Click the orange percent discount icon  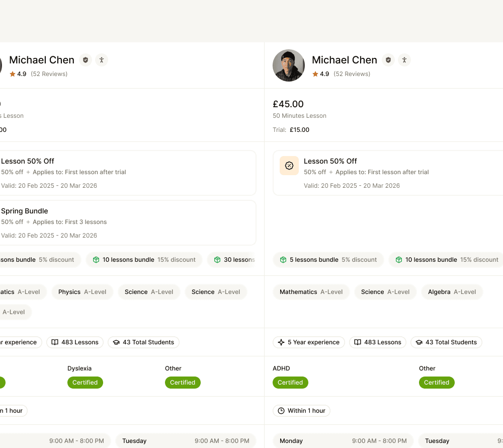point(289,166)
